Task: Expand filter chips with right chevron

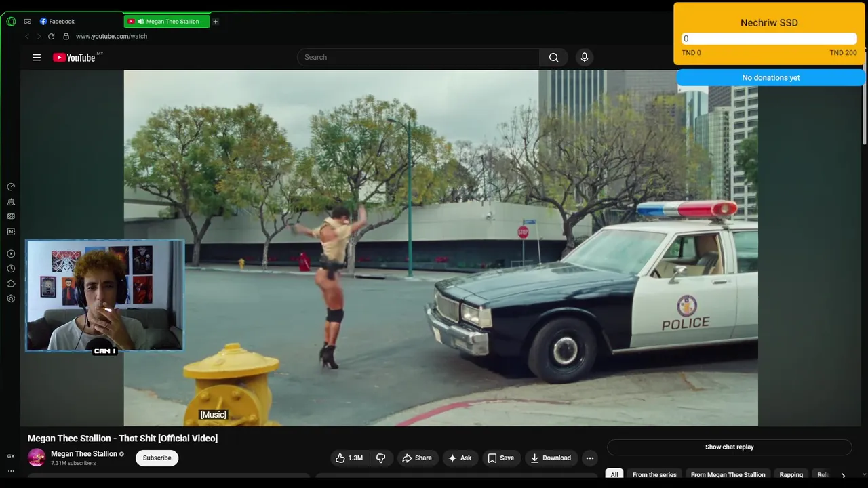Action: pyautogui.click(x=843, y=475)
